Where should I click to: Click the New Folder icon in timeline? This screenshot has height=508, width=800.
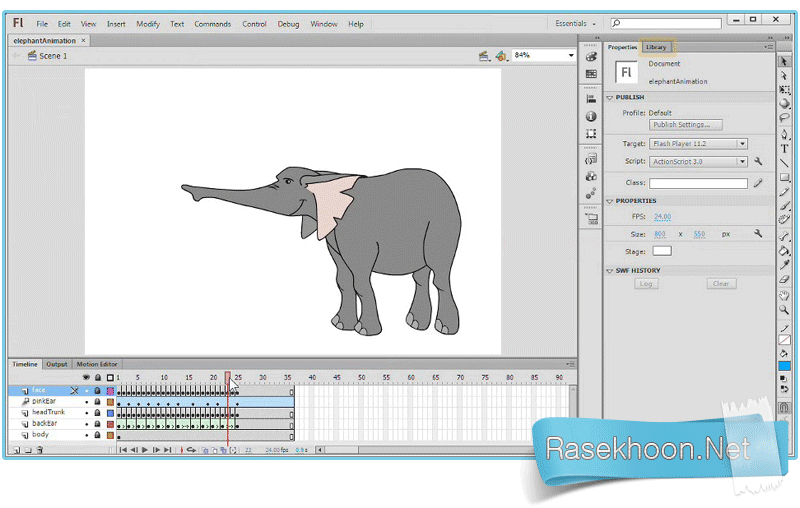point(28,450)
